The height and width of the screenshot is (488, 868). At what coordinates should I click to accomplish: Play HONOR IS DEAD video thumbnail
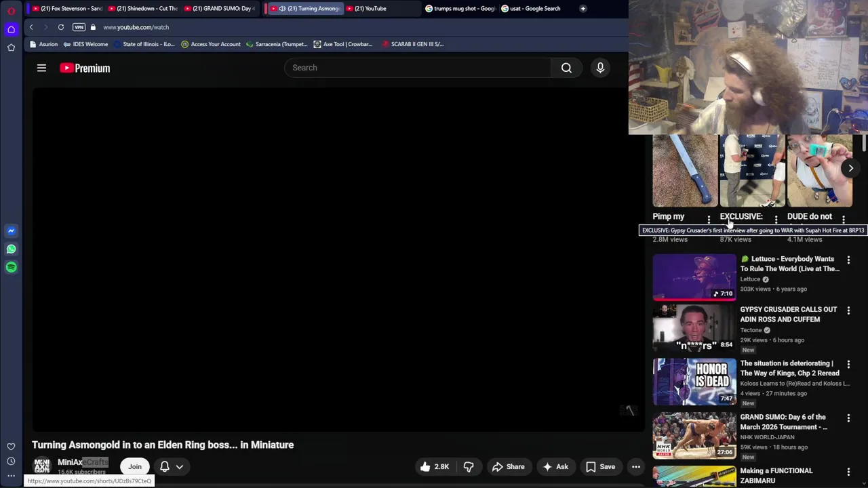tap(694, 382)
